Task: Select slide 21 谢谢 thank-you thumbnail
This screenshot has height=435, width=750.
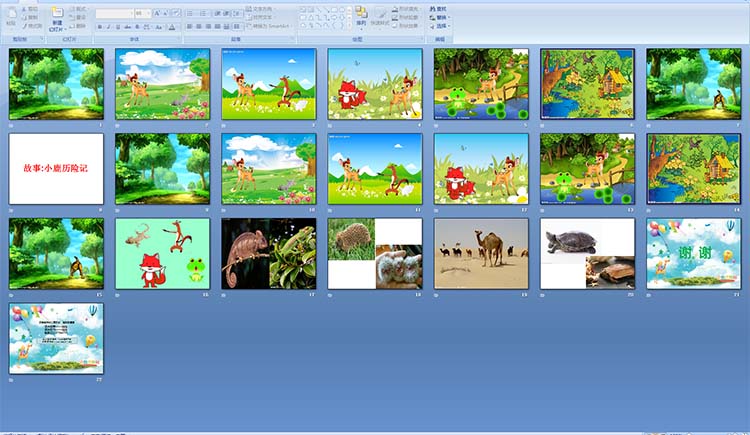Action: coord(694,254)
